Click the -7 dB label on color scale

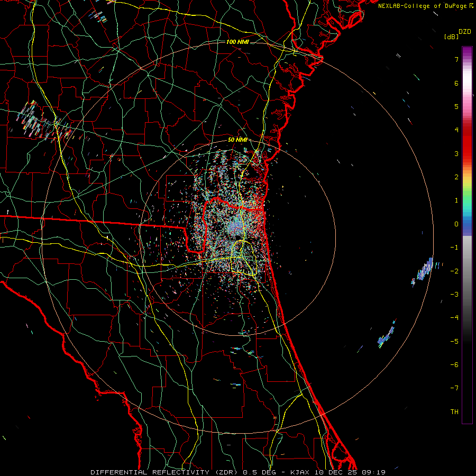click(454, 388)
